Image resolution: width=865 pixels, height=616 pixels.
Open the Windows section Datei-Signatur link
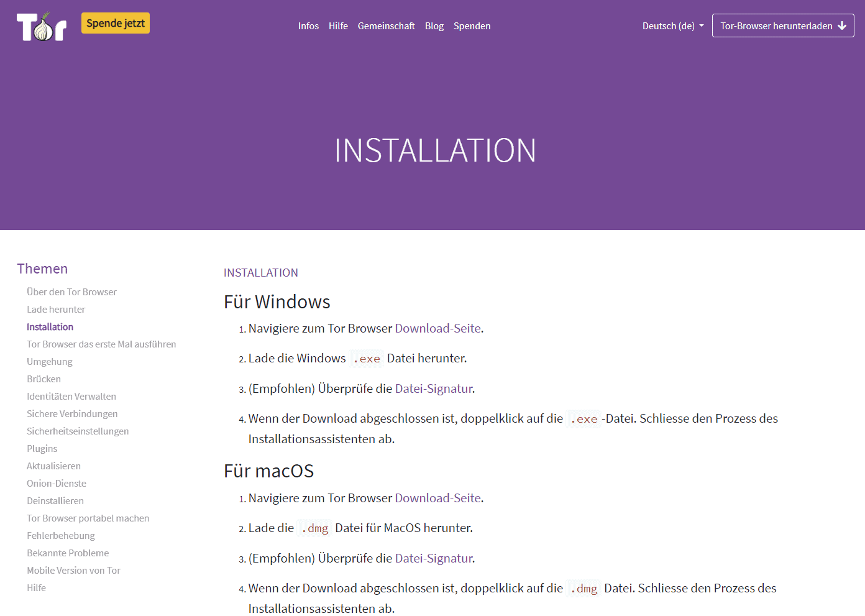(434, 388)
